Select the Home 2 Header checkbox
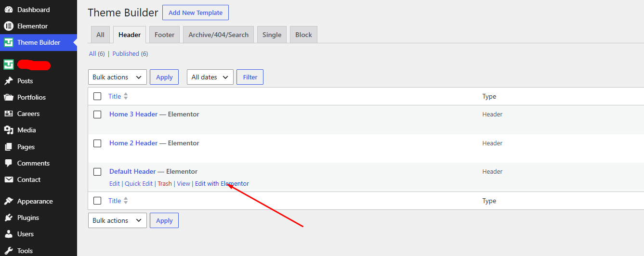Image resolution: width=644 pixels, height=256 pixels. [97, 143]
